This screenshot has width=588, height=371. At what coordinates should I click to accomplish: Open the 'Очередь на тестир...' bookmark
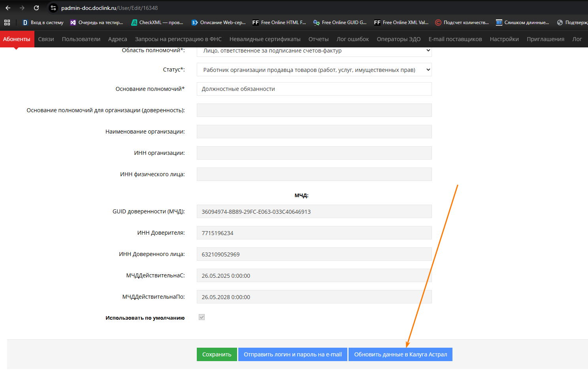(x=96, y=23)
